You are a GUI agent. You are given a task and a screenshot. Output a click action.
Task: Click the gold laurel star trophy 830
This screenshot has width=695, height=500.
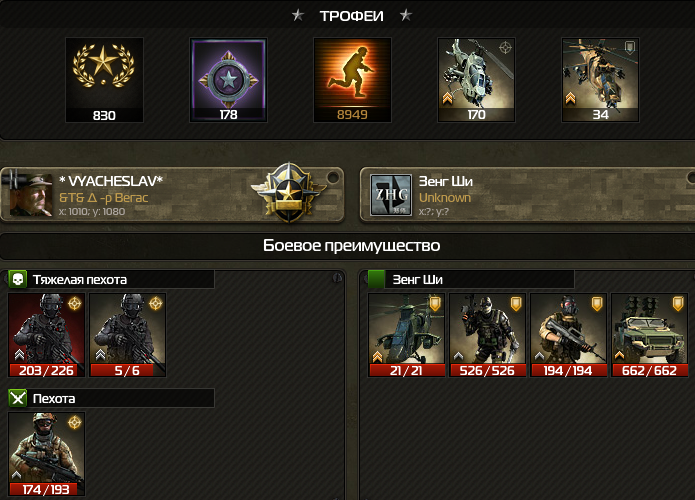pyautogui.click(x=104, y=80)
